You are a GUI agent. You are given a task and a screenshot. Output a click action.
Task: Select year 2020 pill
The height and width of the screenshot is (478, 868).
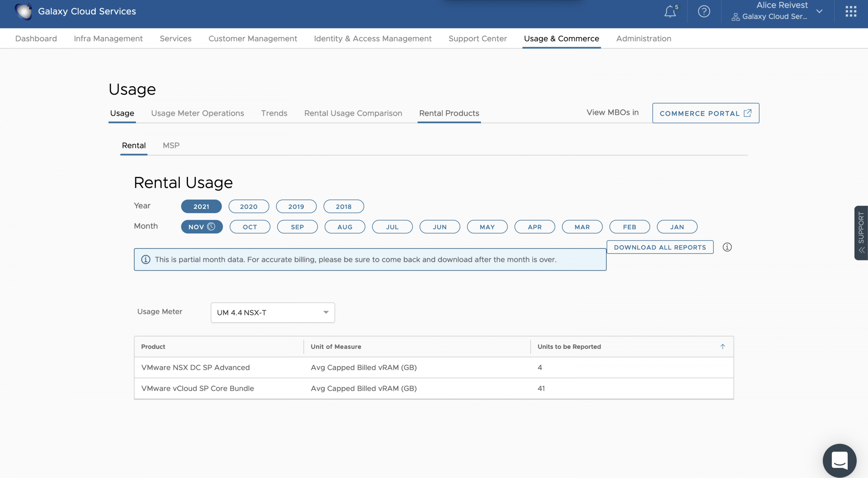pyautogui.click(x=249, y=206)
